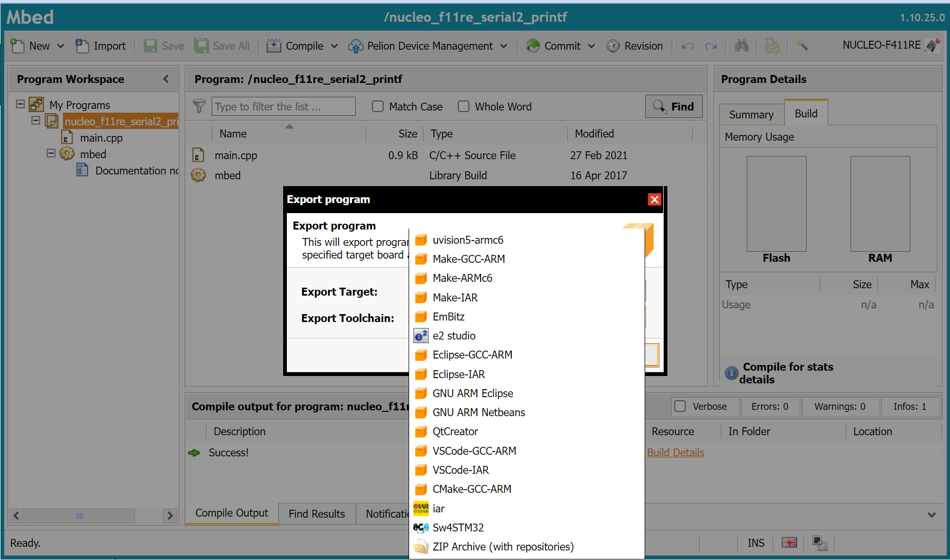Pick ZIP Archive (with repositories) option
Image resolution: width=950 pixels, height=560 pixels.
[x=527, y=547]
